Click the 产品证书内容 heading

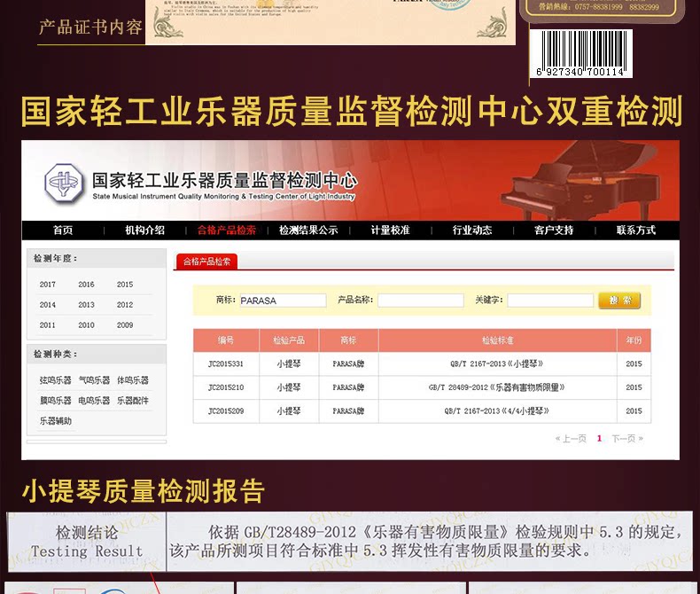coord(90,27)
